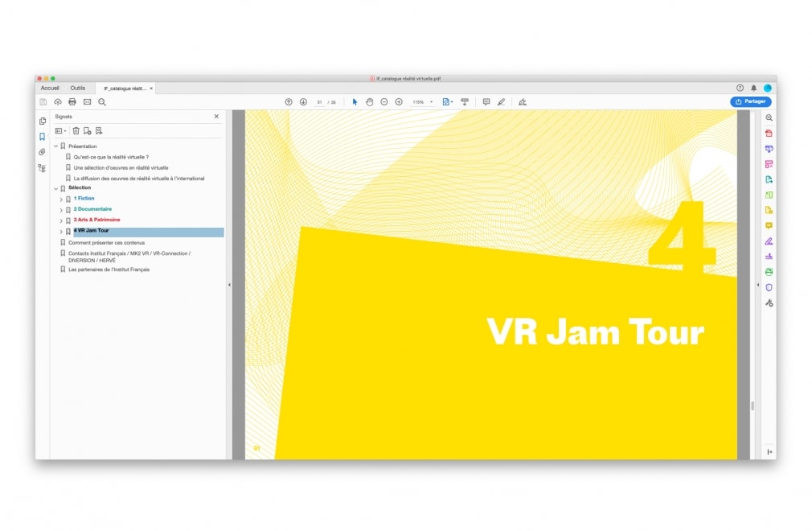Click the zoom in plus button
This screenshot has width=812, height=531.
[x=399, y=102]
